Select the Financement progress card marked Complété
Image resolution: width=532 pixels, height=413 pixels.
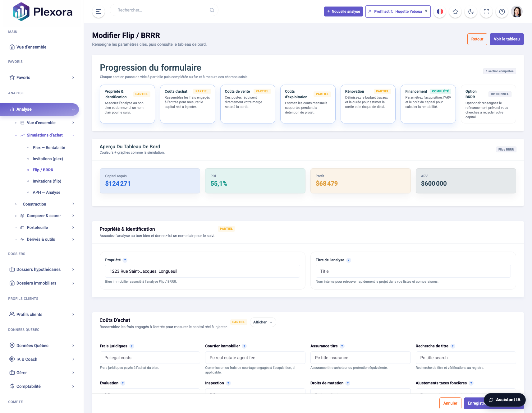coord(428,104)
